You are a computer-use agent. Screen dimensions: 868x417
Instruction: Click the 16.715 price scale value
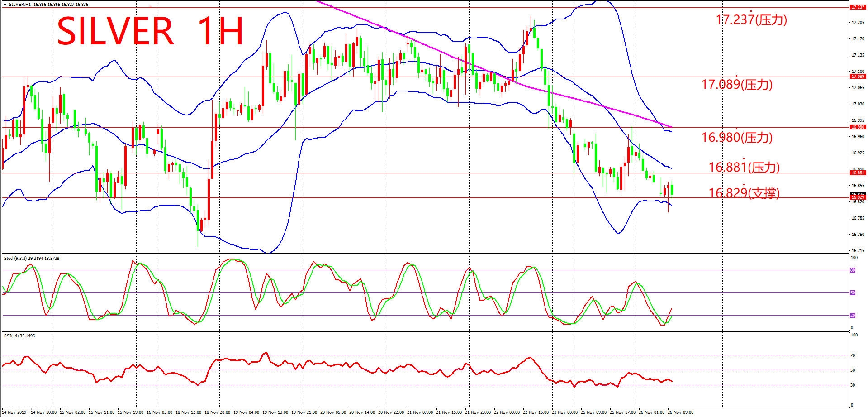pos(858,251)
